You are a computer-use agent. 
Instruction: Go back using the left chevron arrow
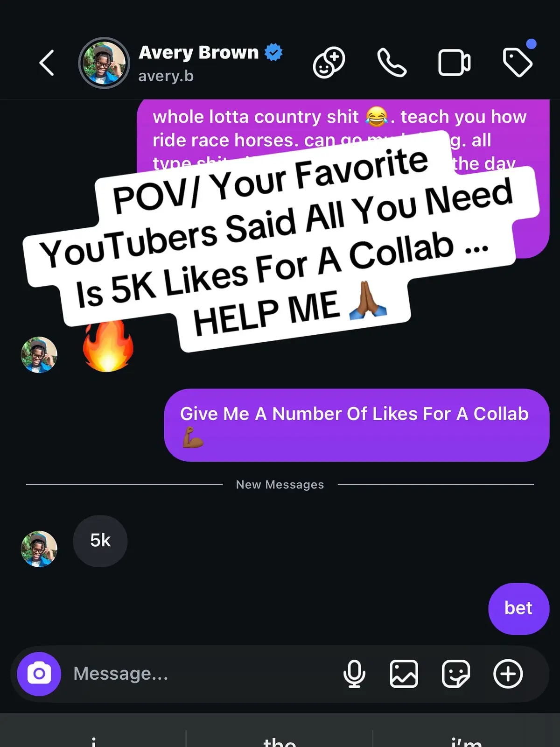(47, 63)
